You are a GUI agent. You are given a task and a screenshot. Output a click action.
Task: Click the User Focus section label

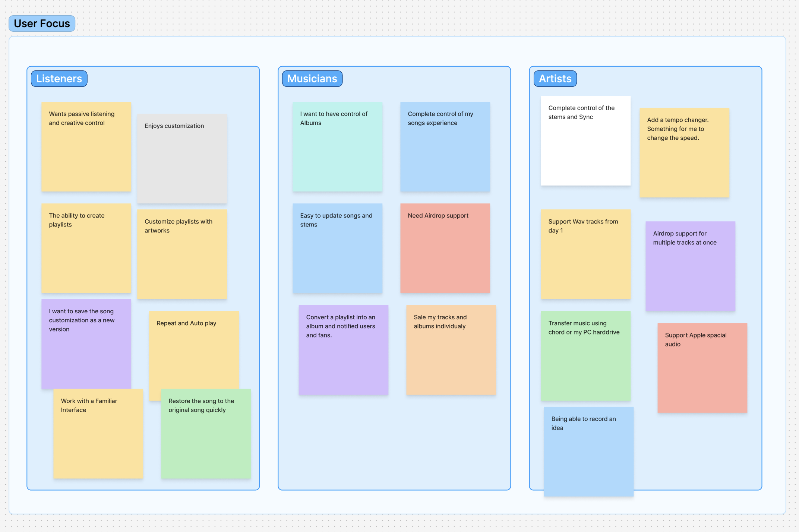[42, 23]
